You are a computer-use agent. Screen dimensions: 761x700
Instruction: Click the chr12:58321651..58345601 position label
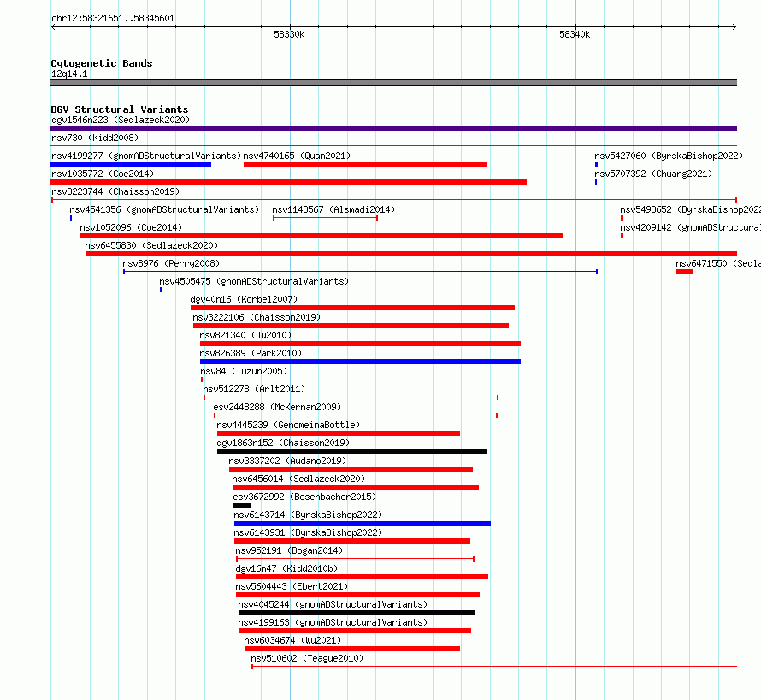[113, 19]
